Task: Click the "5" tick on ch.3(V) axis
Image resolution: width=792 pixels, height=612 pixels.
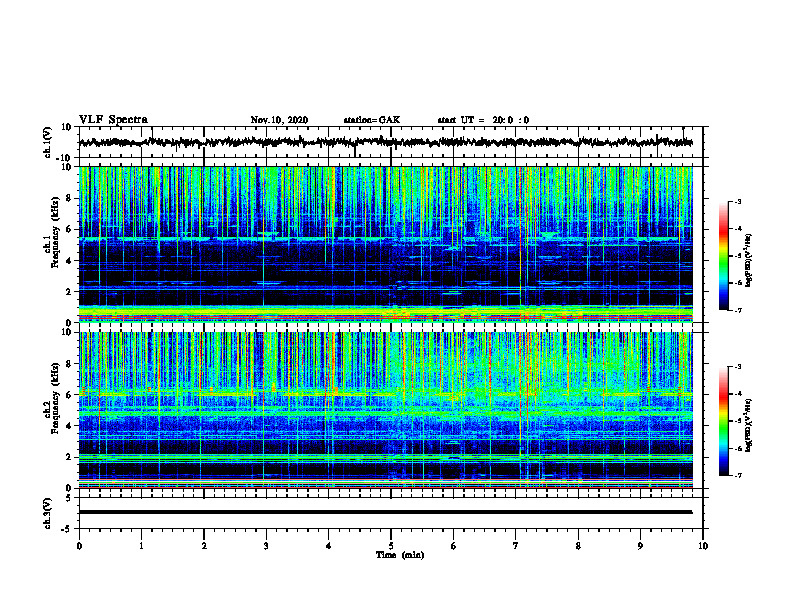Action: [x=70, y=498]
